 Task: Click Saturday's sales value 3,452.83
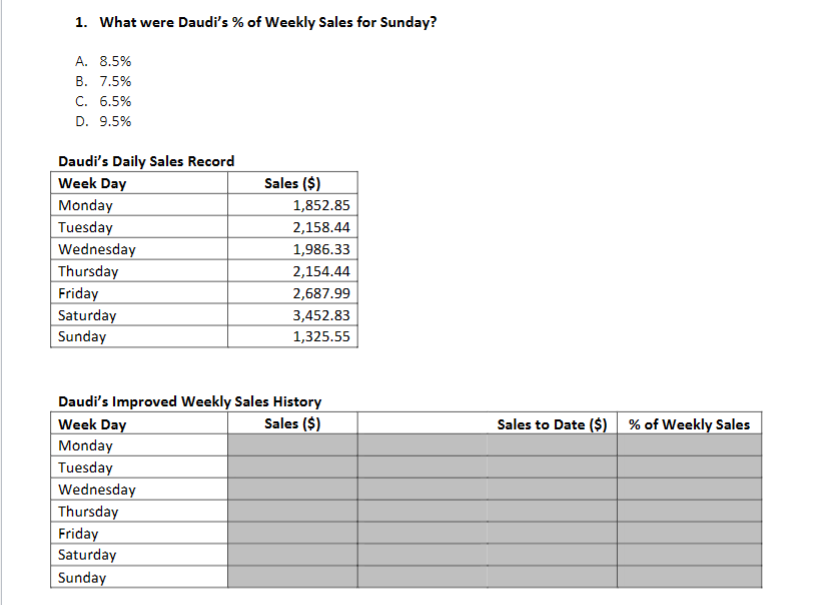[x=320, y=315]
